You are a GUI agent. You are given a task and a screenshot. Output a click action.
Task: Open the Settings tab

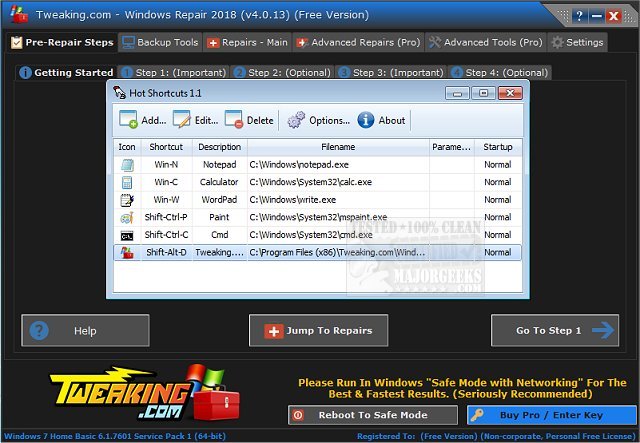pyautogui.click(x=577, y=42)
